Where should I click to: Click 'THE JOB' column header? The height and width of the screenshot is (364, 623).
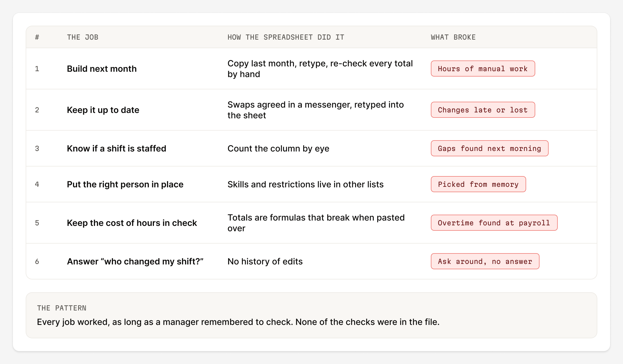pyautogui.click(x=83, y=37)
